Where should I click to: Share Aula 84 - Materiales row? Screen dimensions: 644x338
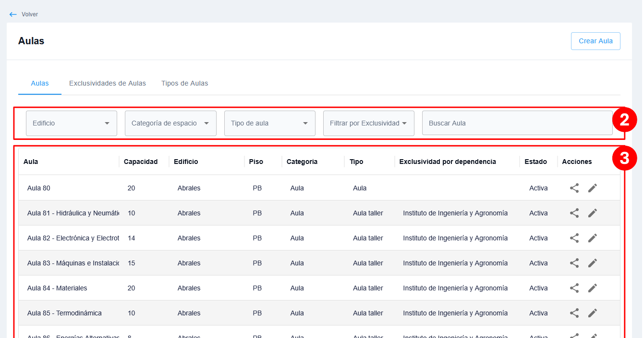[x=574, y=288]
